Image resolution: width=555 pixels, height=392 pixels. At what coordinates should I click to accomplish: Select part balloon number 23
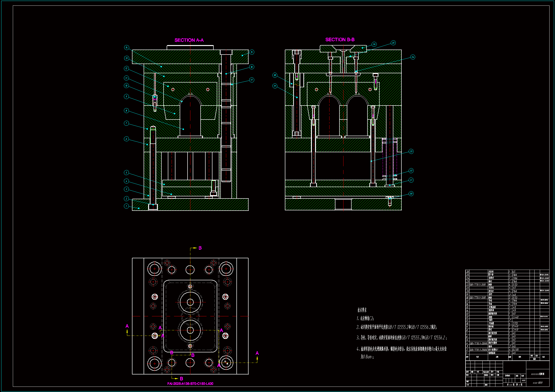[x=411, y=152]
